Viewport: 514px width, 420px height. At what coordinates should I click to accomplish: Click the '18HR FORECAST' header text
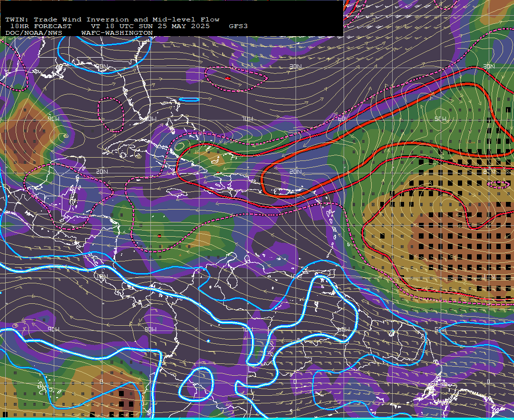(40, 26)
